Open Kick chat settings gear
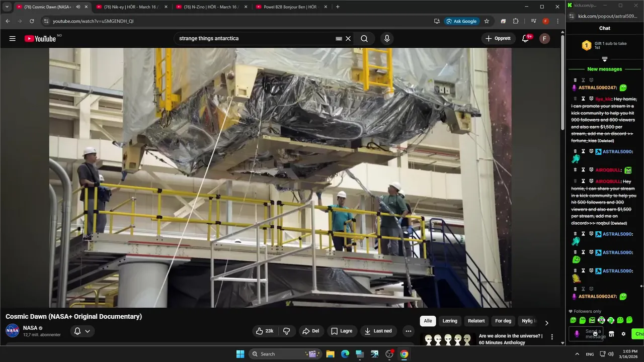The height and width of the screenshot is (362, 644). [623, 334]
